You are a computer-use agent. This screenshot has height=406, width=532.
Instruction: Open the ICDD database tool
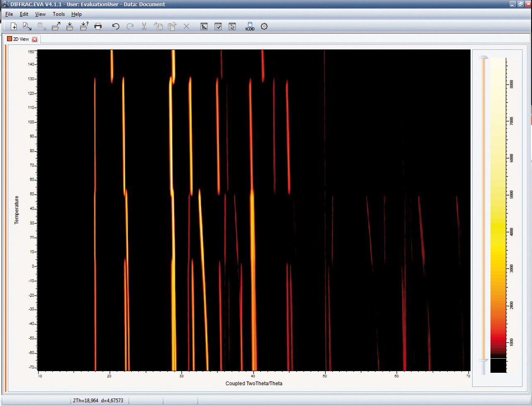(250, 27)
